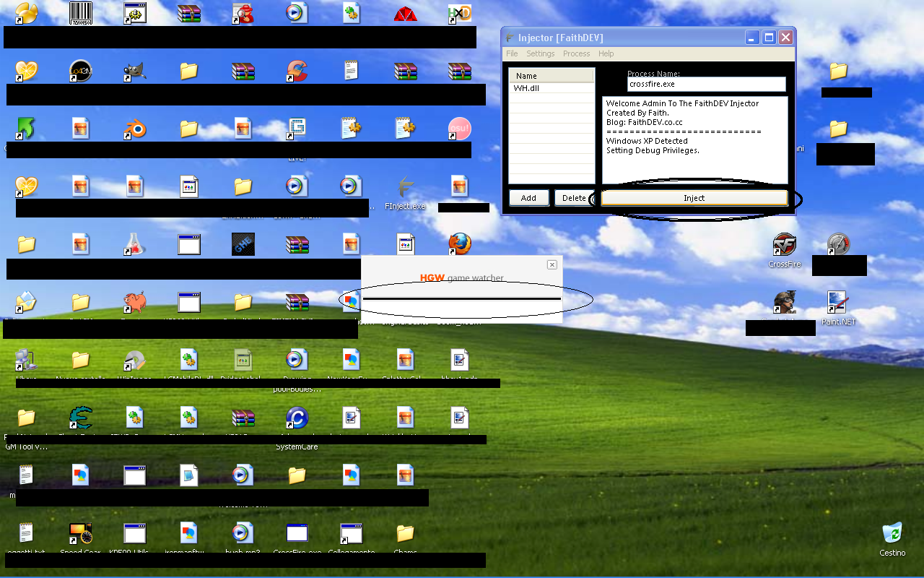Open the CrossFire.exe window-style icon
924x578 pixels.
(297, 534)
